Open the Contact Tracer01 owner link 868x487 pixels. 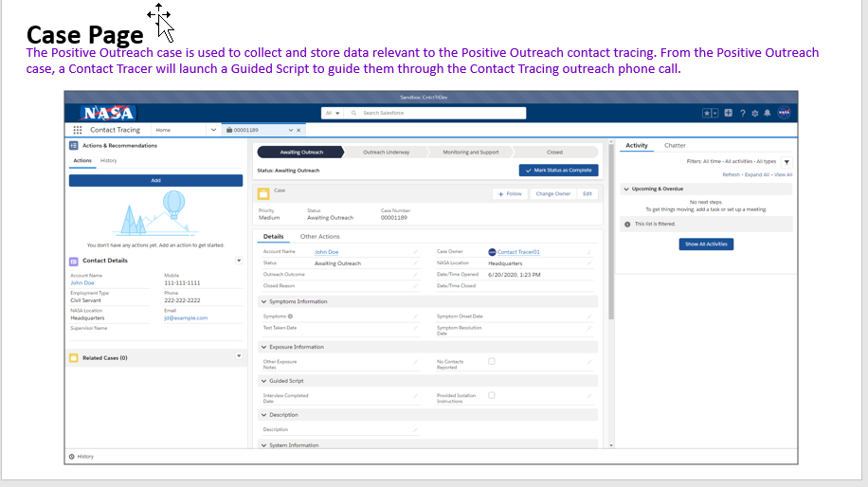[x=518, y=252]
